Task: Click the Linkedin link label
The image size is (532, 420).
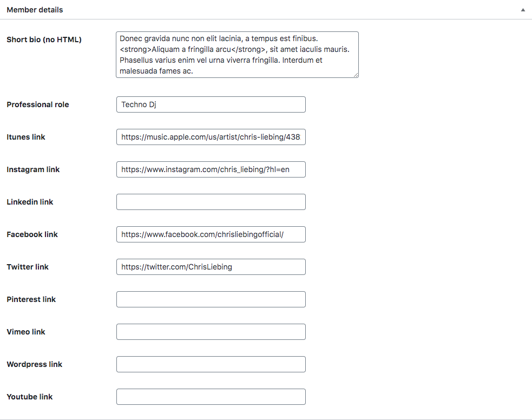Action: [30, 202]
